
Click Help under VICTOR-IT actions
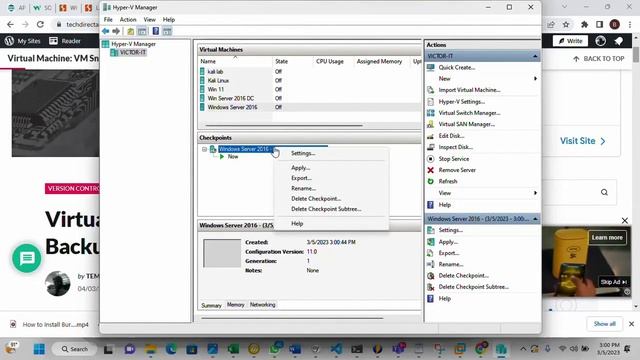pyautogui.click(x=444, y=205)
